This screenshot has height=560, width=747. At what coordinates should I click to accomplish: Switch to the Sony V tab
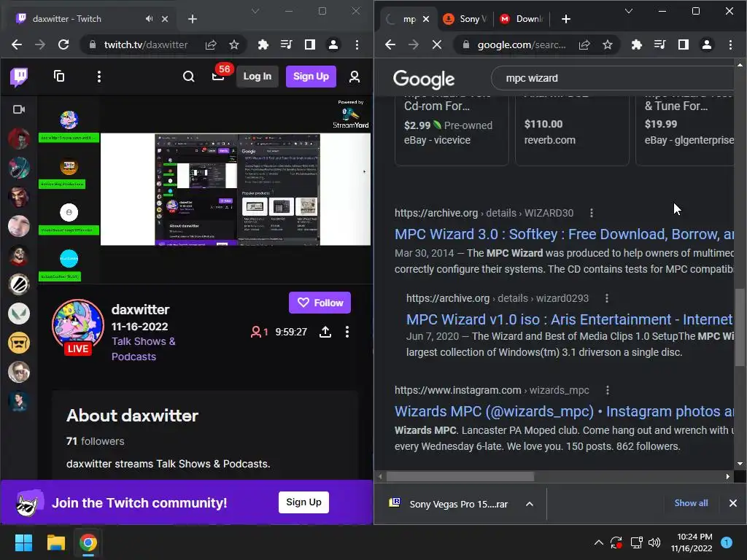point(465,18)
